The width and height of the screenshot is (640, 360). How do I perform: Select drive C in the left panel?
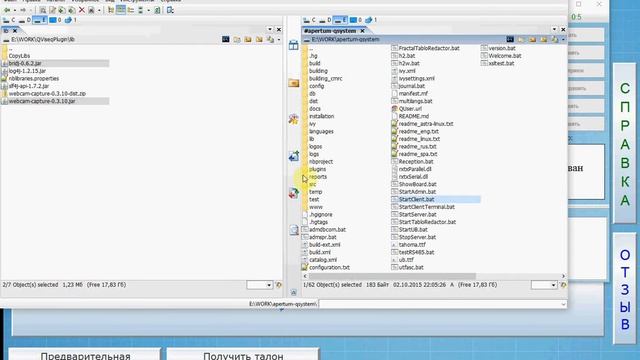point(9,20)
